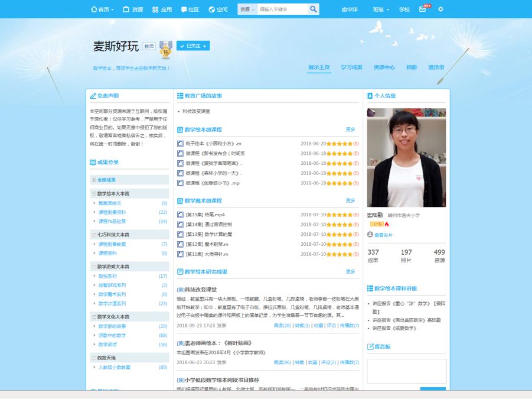The height and width of the screenshot is (399, 532).
Task: Click the star rating of 电子绘本《小圆和小方》
Action: [x=339, y=144]
